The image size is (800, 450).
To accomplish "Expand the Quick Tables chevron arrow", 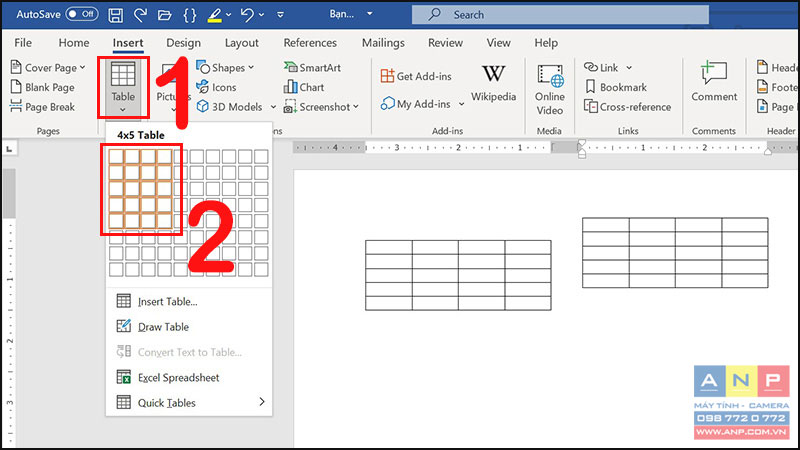I will click(262, 402).
